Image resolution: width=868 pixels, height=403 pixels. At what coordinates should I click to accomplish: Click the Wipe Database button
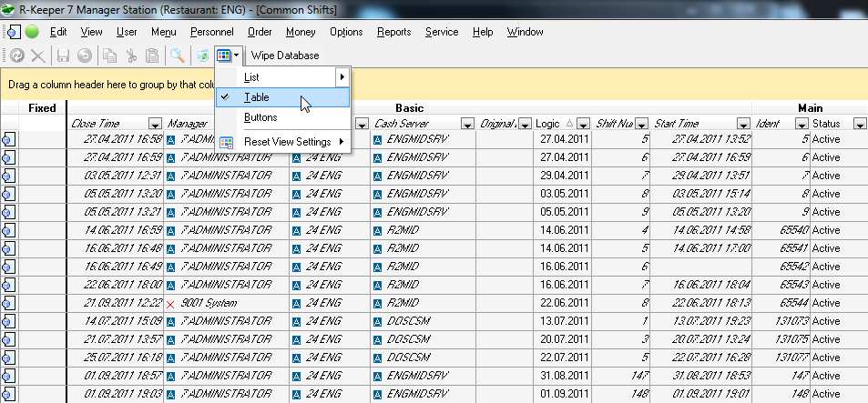point(285,55)
